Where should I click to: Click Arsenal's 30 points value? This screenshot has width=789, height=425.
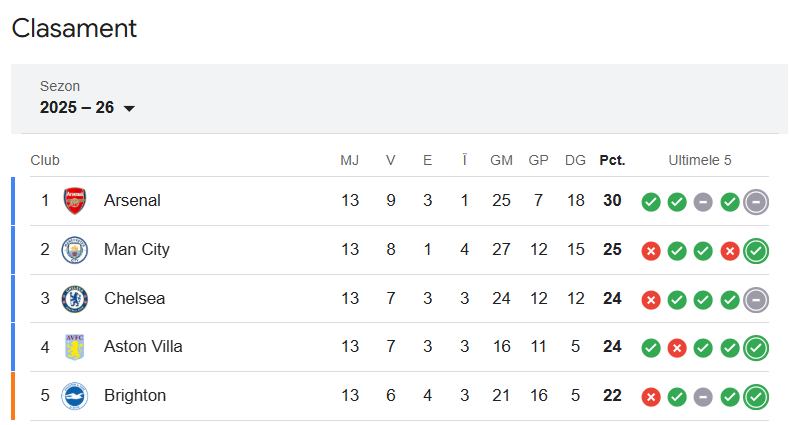click(612, 201)
